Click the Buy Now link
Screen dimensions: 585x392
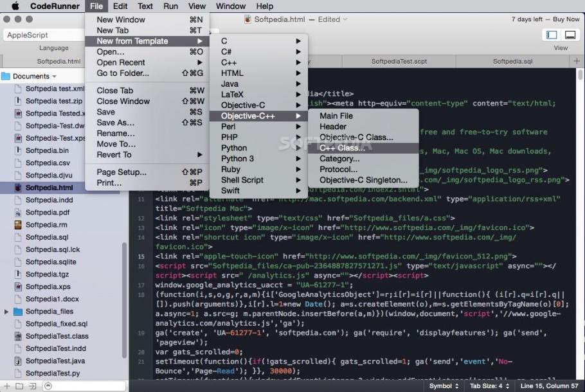click(x=566, y=19)
